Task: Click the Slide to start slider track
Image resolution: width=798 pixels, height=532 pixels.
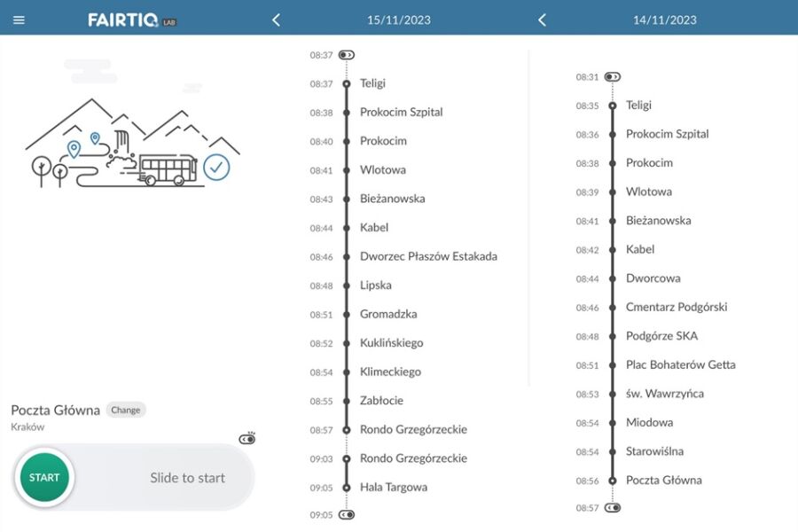Action: [x=187, y=478]
